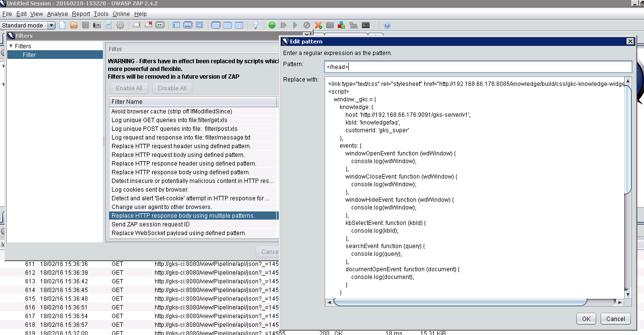Open the Session Snapshot camera icon
The width and height of the screenshot is (644, 335).
point(97,25)
